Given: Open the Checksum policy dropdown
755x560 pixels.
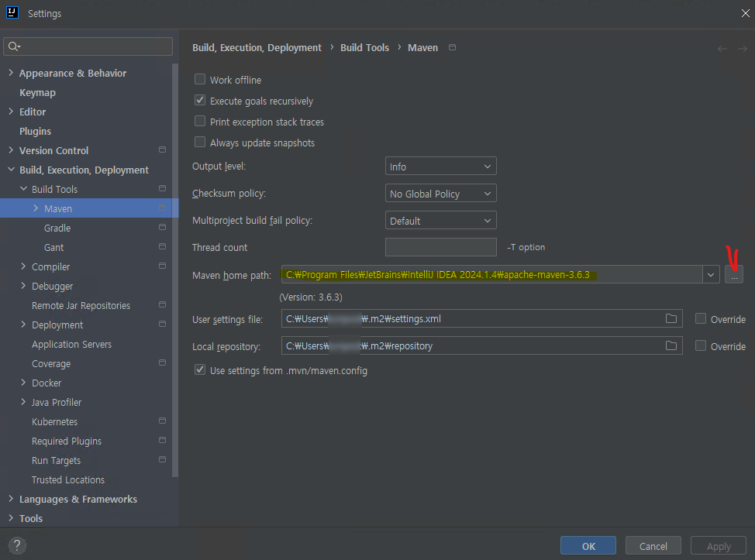Looking at the screenshot, I should pos(440,193).
